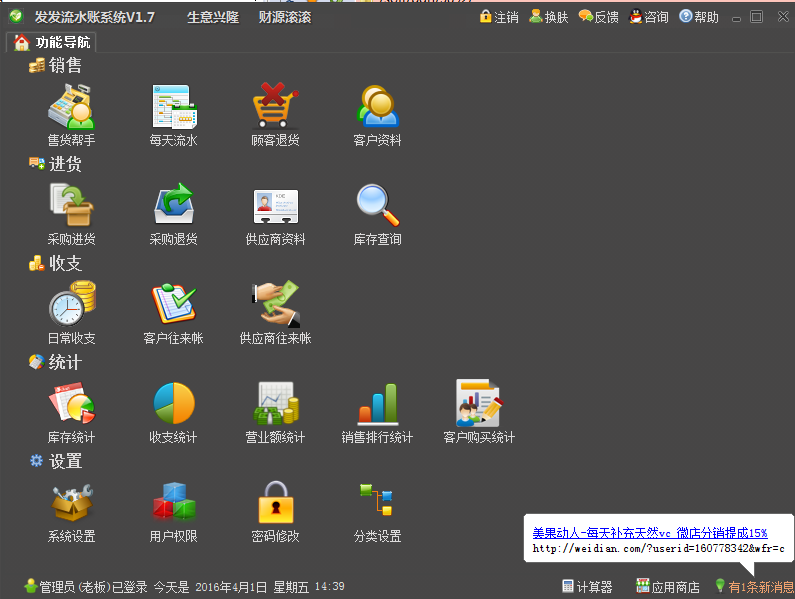Click the 美果动人 advertisement link
Viewport: 795px width, 599px height.
pyautogui.click(x=650, y=533)
